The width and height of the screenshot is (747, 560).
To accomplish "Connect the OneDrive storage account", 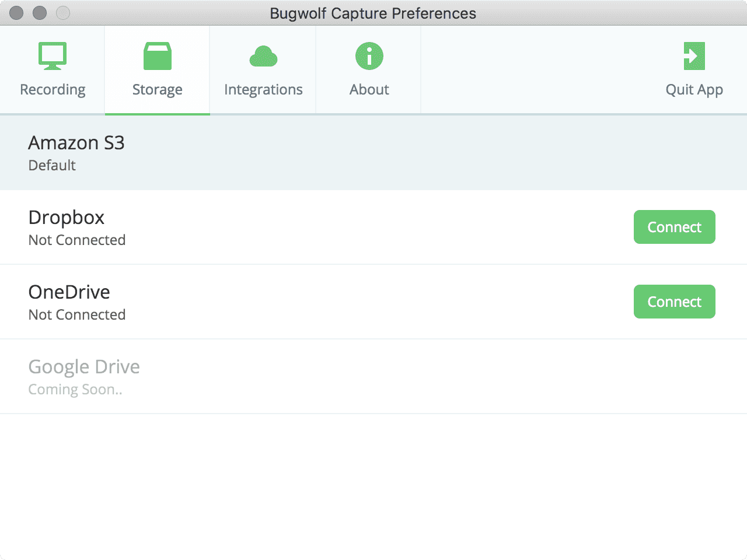I will click(675, 302).
